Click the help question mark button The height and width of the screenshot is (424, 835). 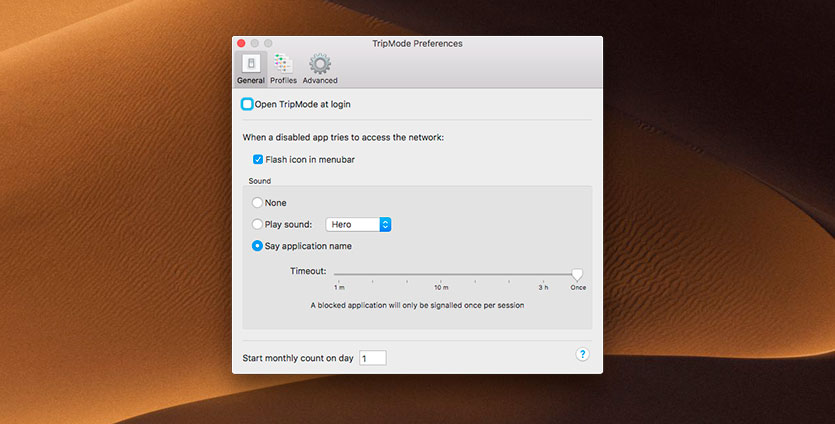click(x=583, y=354)
